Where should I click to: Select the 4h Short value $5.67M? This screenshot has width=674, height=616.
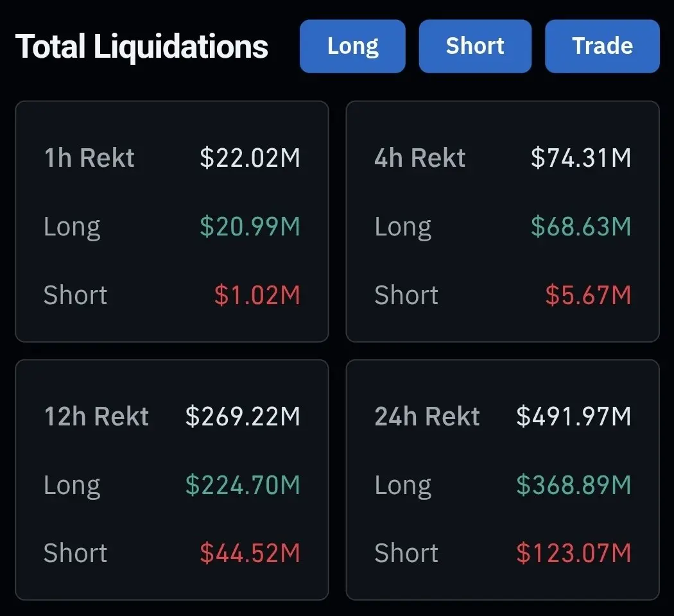tap(588, 295)
